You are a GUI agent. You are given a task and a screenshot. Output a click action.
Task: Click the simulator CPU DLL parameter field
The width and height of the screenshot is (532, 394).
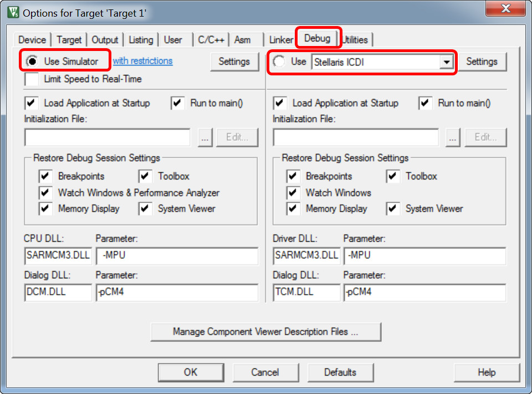(x=177, y=256)
